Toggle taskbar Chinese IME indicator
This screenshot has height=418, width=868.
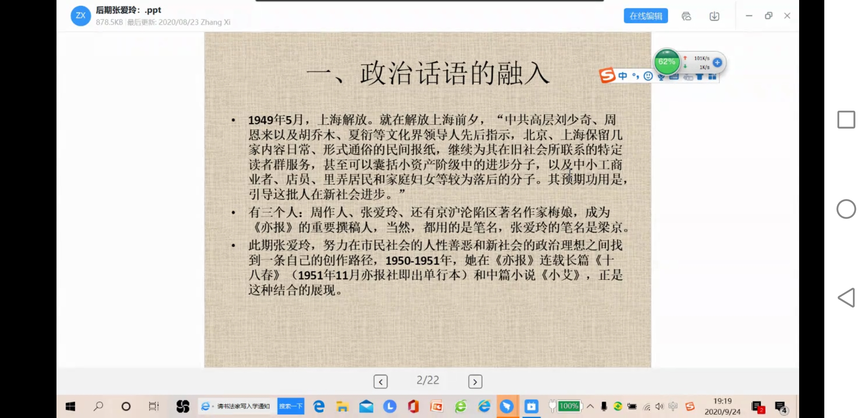tap(673, 406)
